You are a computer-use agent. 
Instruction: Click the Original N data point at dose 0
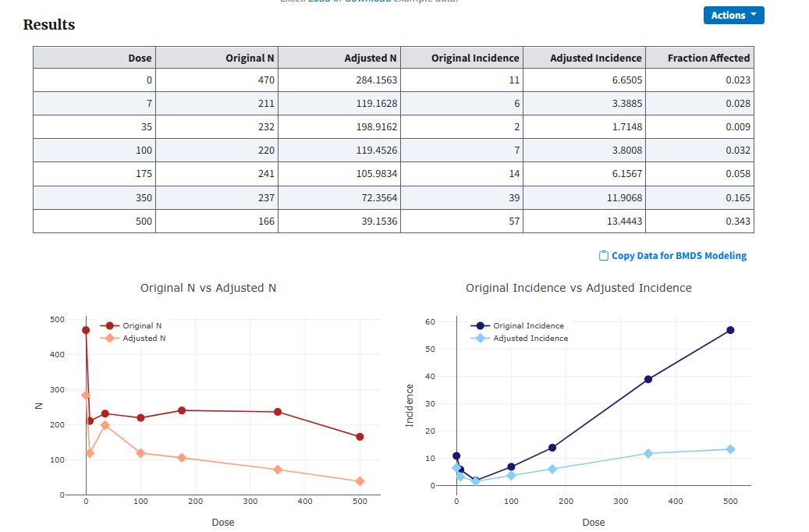(86, 330)
